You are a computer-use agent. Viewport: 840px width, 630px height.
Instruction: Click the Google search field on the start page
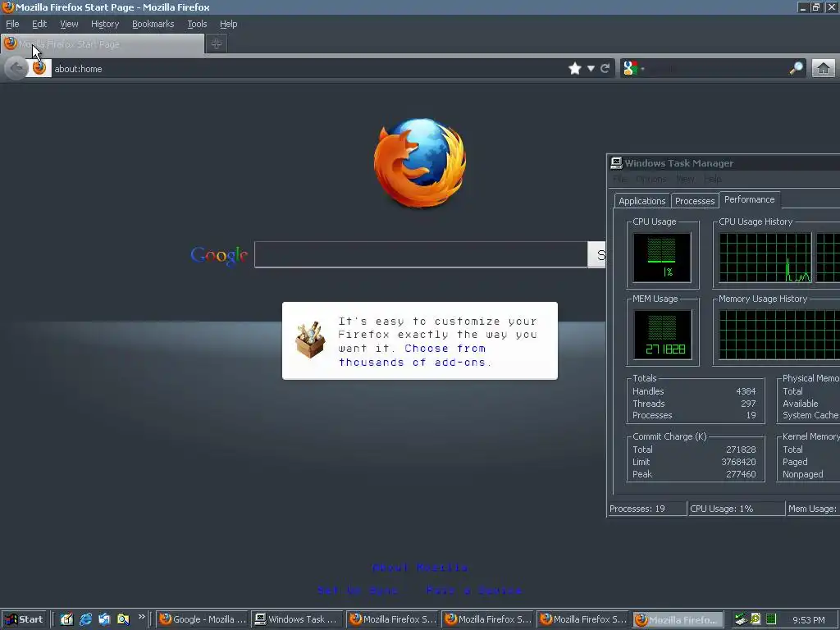click(x=421, y=254)
